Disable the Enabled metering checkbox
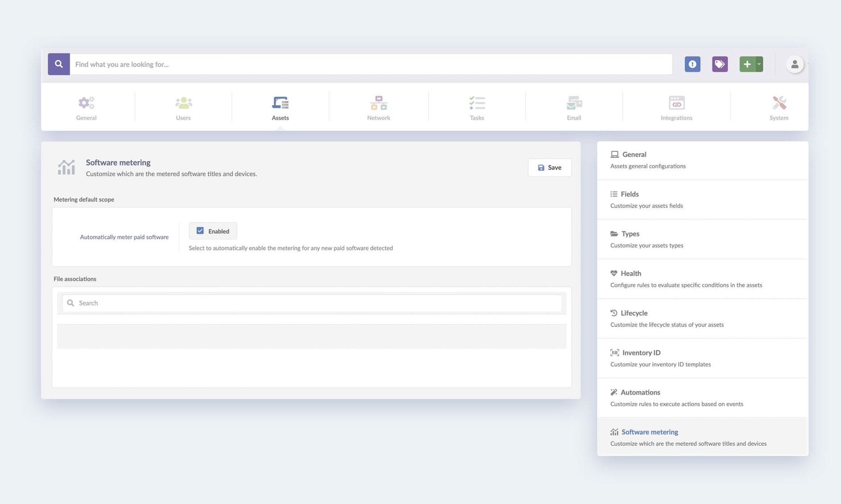This screenshot has height=504, width=841. pos(201,230)
